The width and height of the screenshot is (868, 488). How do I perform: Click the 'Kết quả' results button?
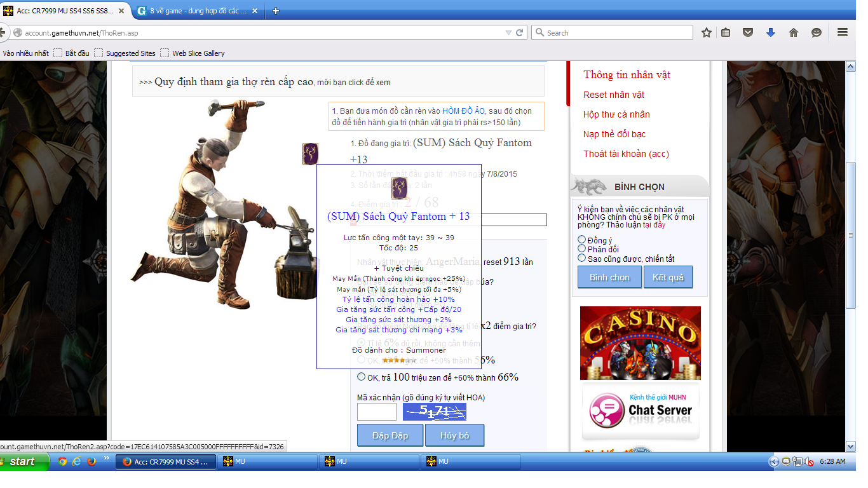[668, 278]
